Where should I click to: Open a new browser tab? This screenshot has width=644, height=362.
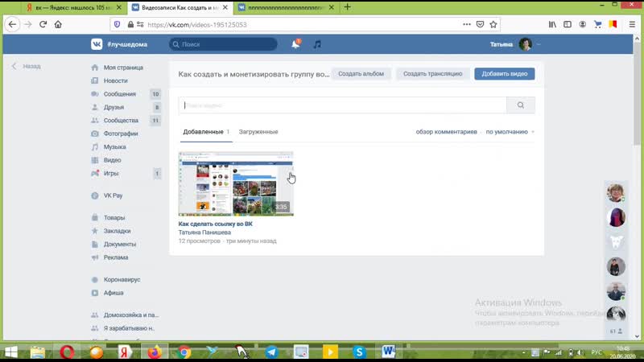348,7
